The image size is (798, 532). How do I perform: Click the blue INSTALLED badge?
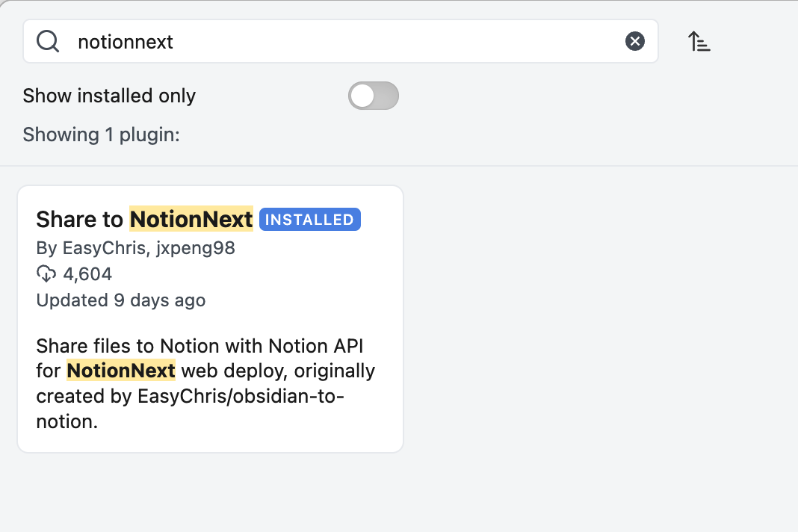tap(309, 220)
